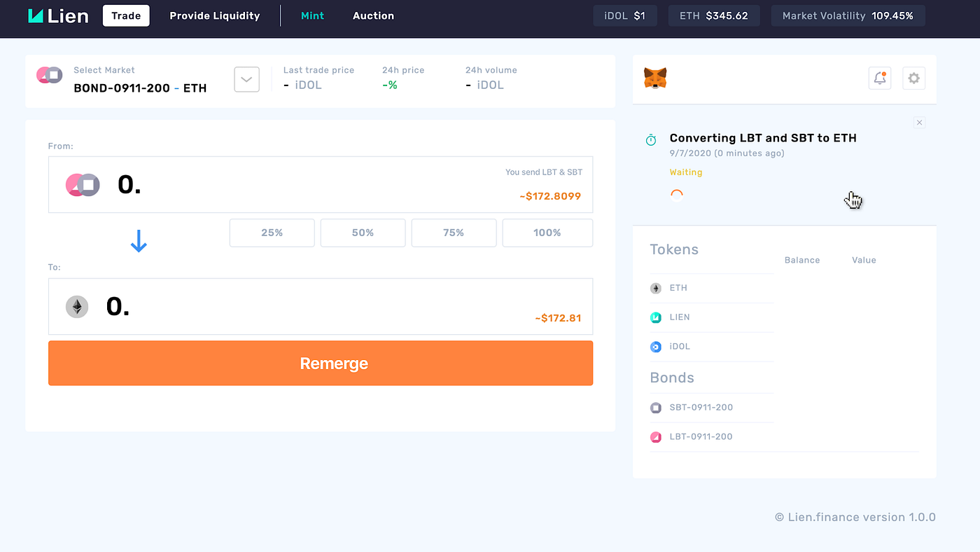This screenshot has height=552, width=980.
Task: Open the Trade tab
Action: pos(126,15)
